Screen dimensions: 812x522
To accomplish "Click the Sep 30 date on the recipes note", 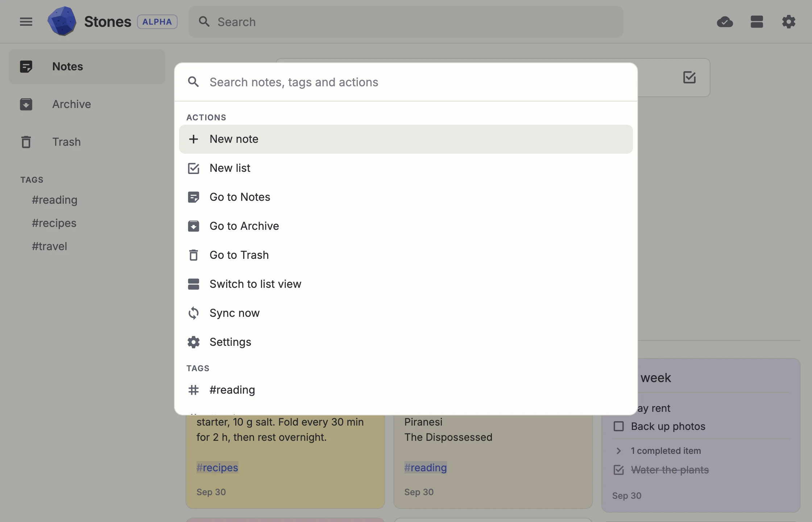I will pos(211,492).
